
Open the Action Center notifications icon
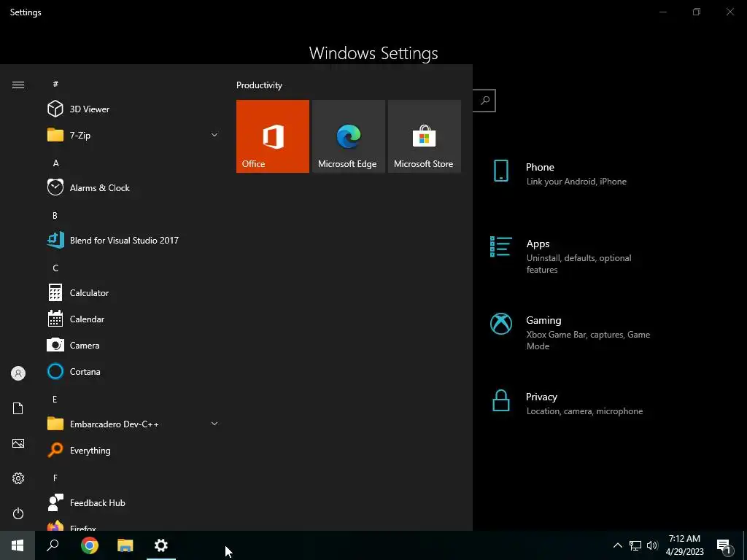pos(724,546)
